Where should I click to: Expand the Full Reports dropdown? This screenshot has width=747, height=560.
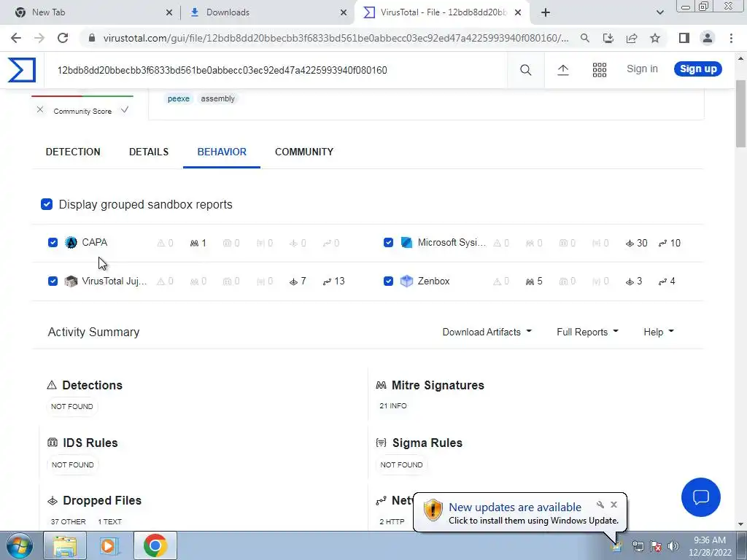pos(587,332)
